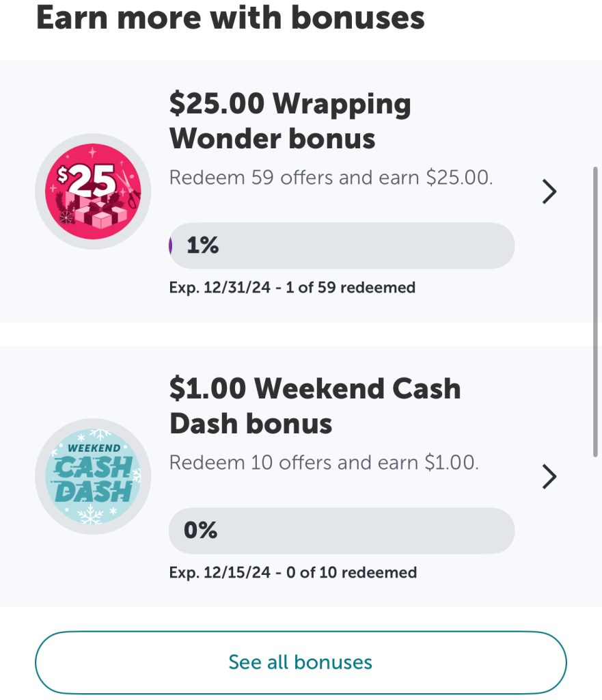602x700 pixels.
Task: Open the $25.00 Wrapping Wonder bonus title
Action: pyautogui.click(x=290, y=121)
